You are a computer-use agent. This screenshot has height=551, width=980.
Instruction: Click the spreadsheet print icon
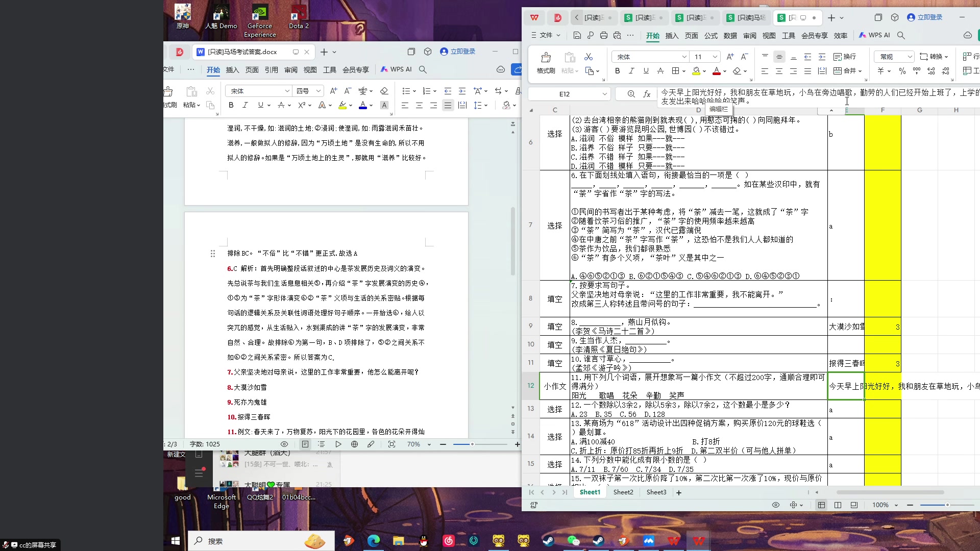tap(603, 35)
